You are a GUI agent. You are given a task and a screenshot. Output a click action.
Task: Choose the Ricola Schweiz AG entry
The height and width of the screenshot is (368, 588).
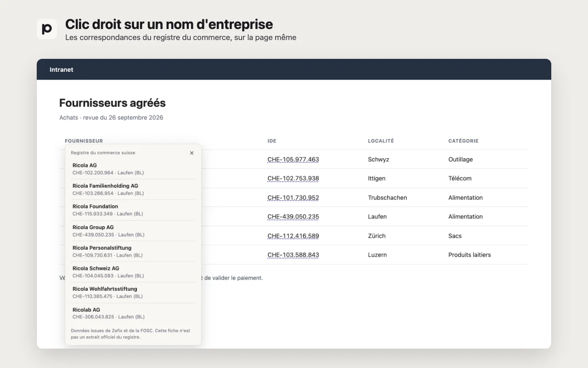pos(133,272)
